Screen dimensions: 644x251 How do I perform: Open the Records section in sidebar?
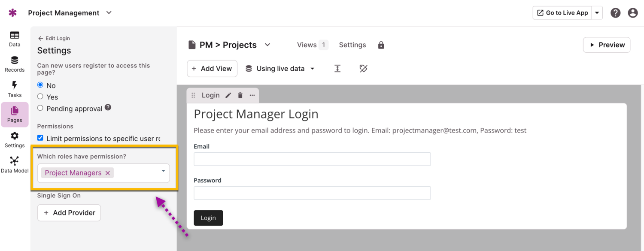click(15, 64)
